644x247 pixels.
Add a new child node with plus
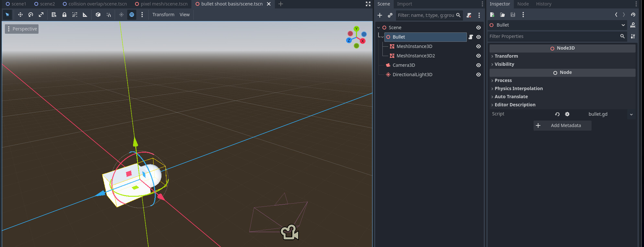[380, 15]
